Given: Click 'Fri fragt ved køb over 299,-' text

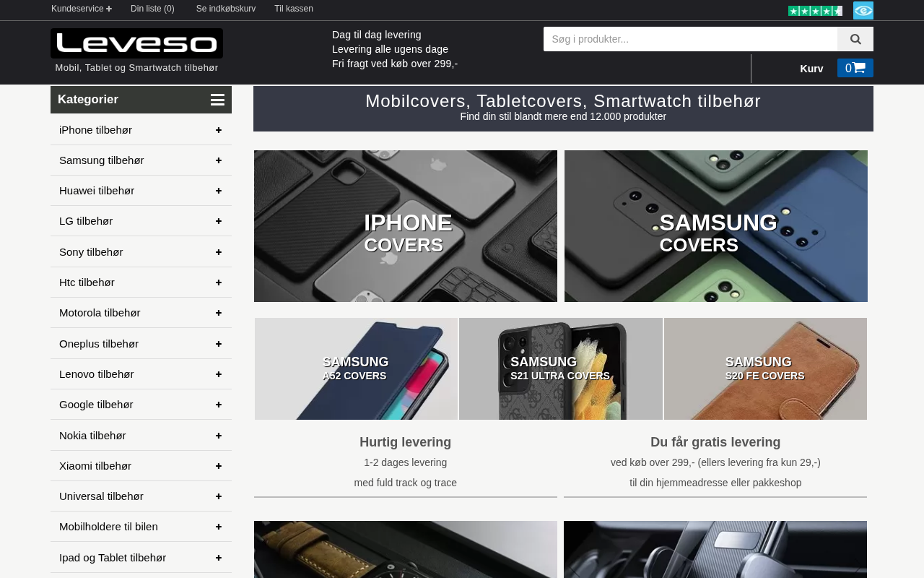Looking at the screenshot, I should (395, 64).
